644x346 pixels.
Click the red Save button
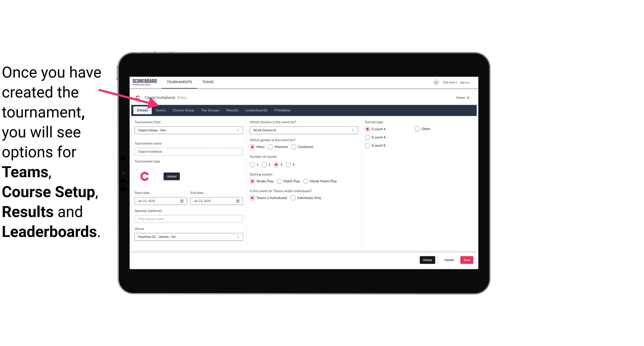tap(466, 259)
